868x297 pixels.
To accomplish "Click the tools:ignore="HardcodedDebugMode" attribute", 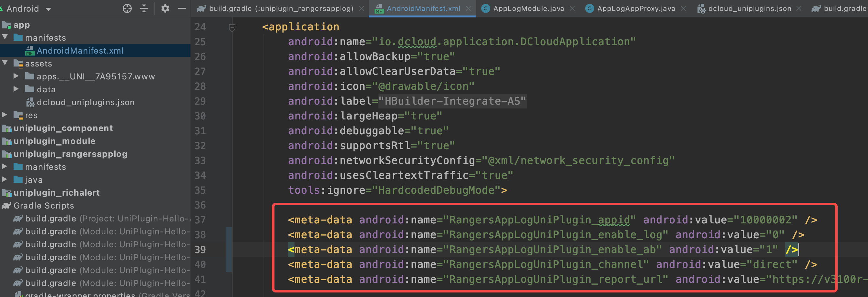I will click(394, 190).
